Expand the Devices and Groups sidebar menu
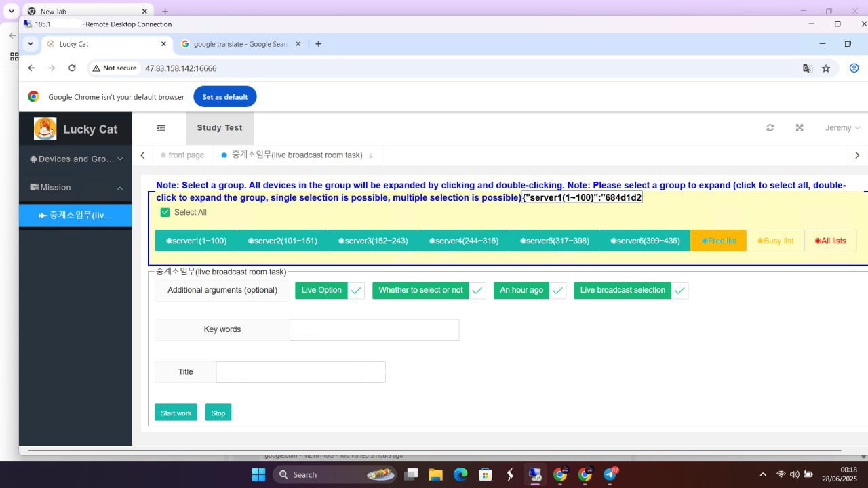 tap(76, 159)
